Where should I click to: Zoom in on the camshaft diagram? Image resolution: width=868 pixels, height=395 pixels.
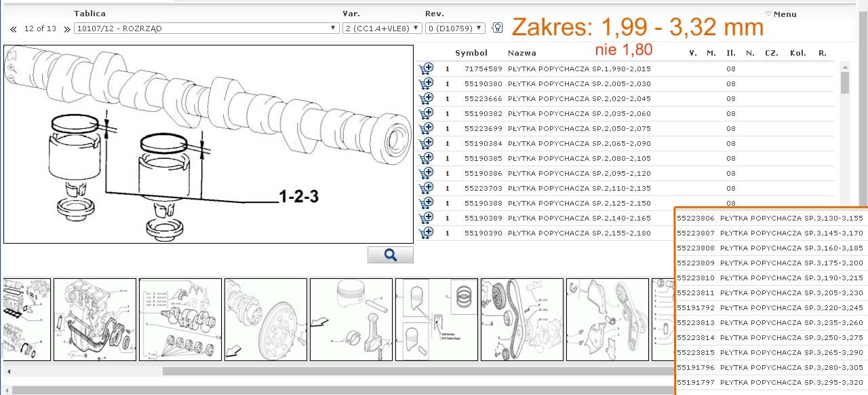(12, 68)
